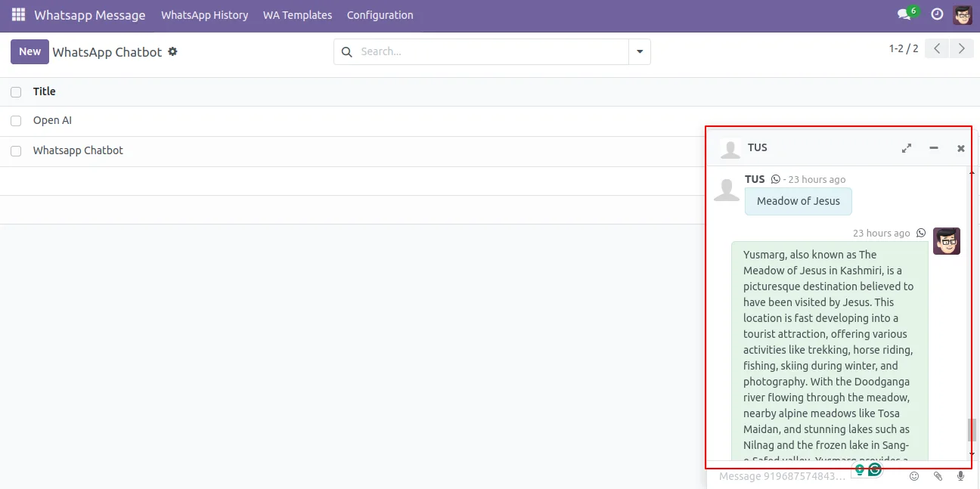The width and height of the screenshot is (980, 489).
Task: Start voice message with microphone icon
Action: tap(960, 476)
